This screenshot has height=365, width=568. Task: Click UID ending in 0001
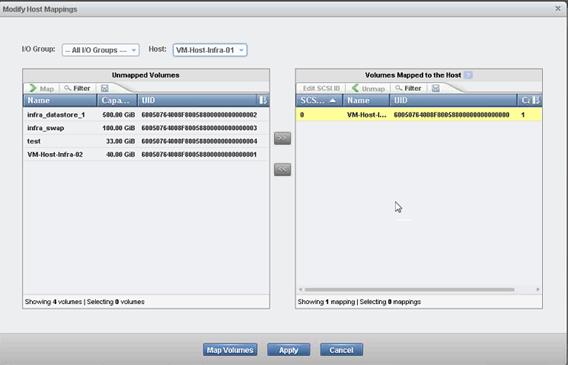(x=199, y=155)
